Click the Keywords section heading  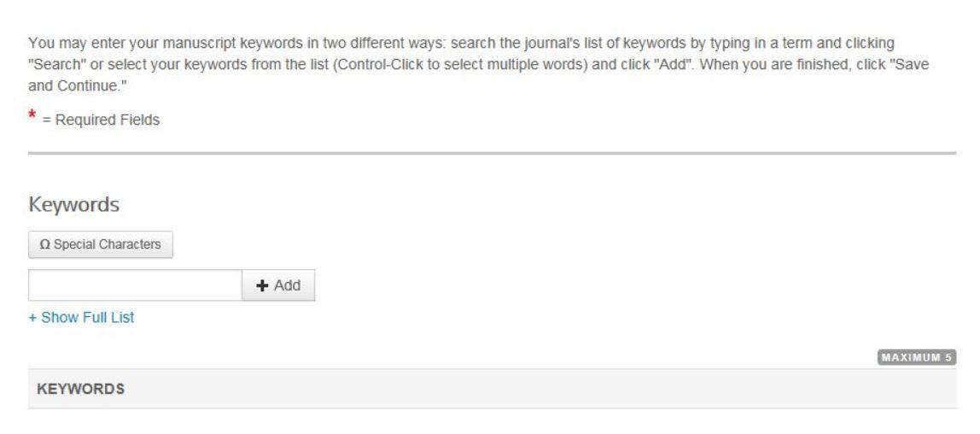[x=73, y=205]
